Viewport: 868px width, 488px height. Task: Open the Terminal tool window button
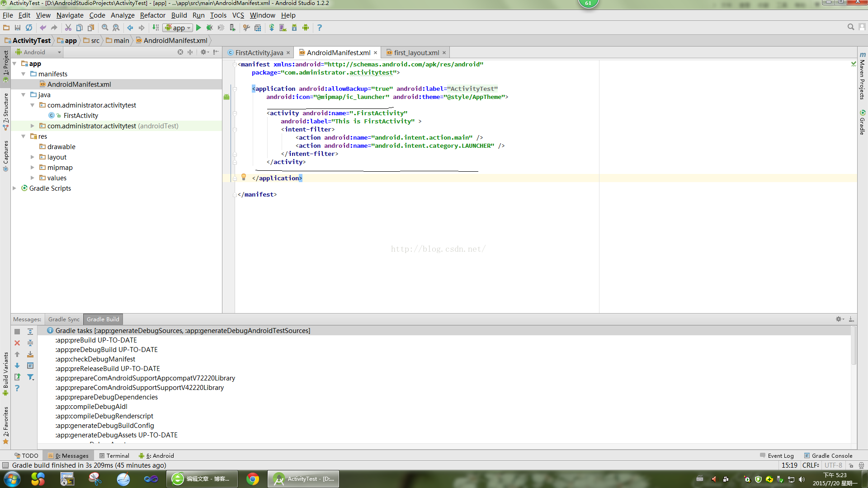pyautogui.click(x=114, y=455)
